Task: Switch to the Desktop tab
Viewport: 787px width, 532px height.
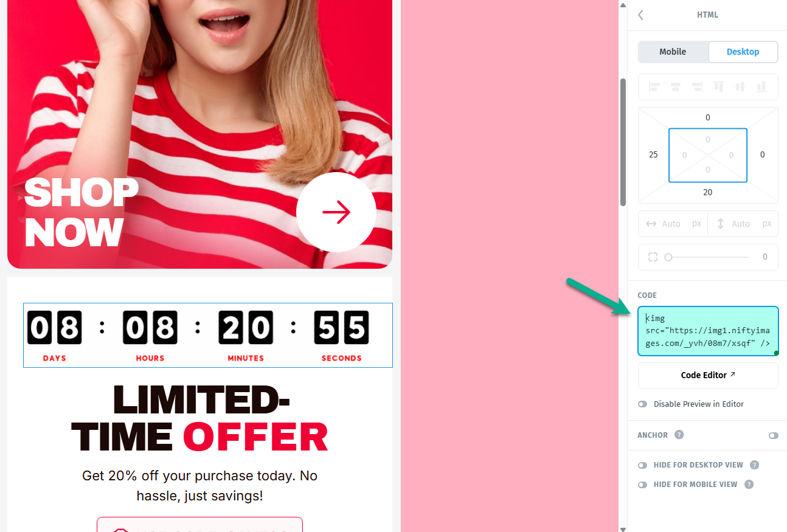Action: [x=743, y=52]
